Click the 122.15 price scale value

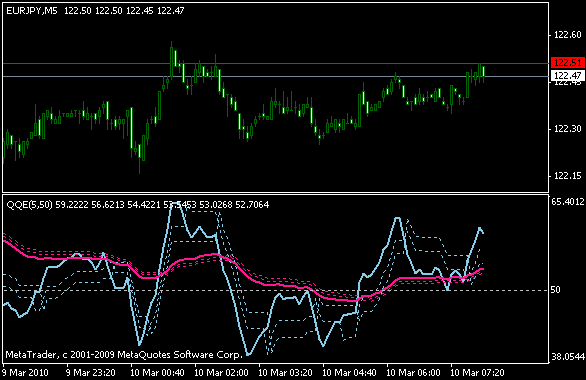567,176
